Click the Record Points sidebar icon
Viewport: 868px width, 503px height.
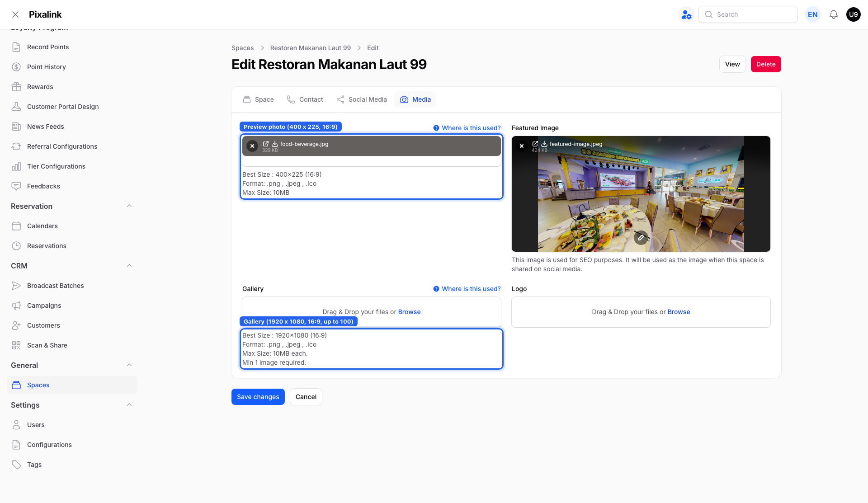coord(16,47)
